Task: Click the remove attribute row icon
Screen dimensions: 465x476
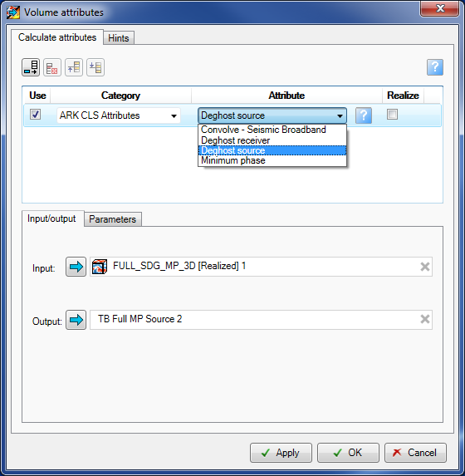Action: 52,67
